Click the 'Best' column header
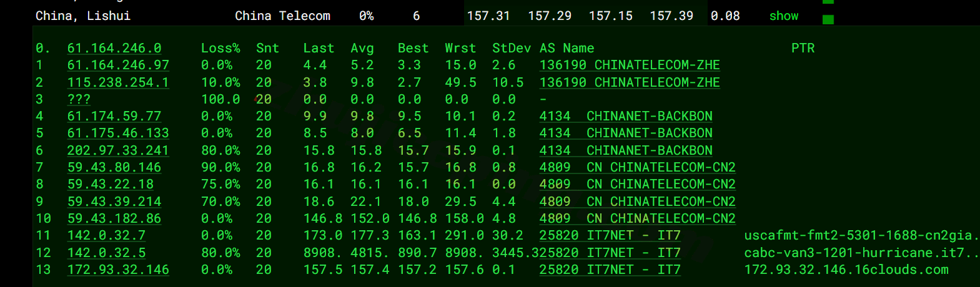This screenshot has height=287, width=980. coord(413,48)
